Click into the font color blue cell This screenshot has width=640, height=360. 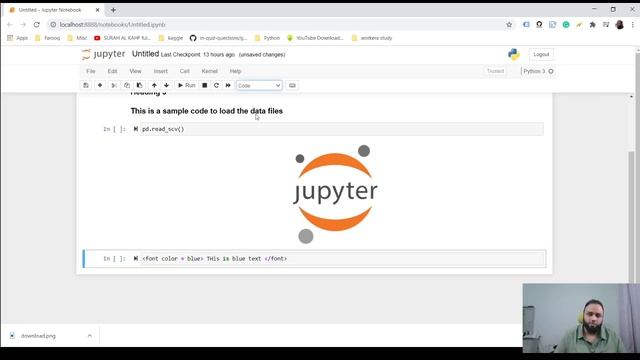[x=342, y=259]
